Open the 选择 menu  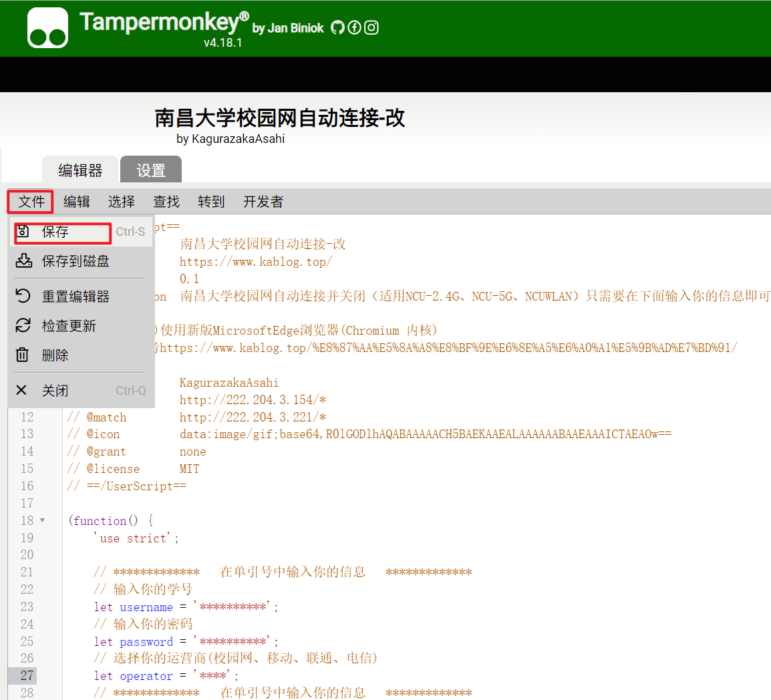122,202
